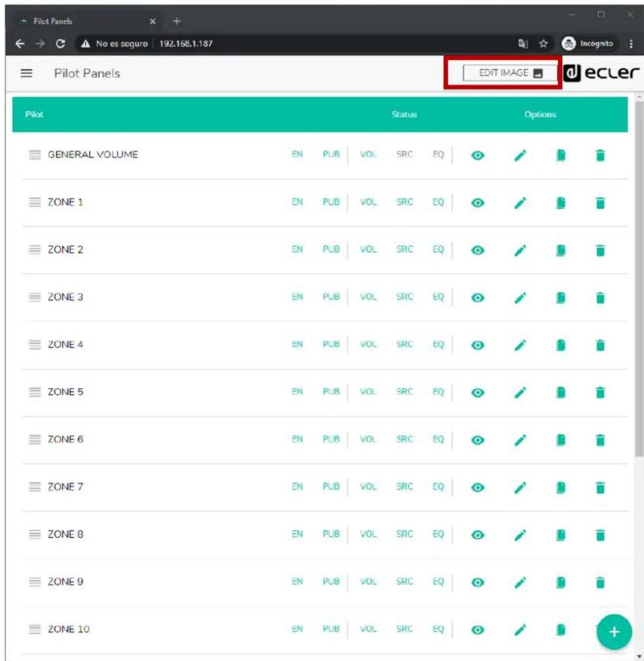Click VOL status of ZONE 6
Image resolution: width=644 pixels, height=661 pixels.
coord(368,439)
